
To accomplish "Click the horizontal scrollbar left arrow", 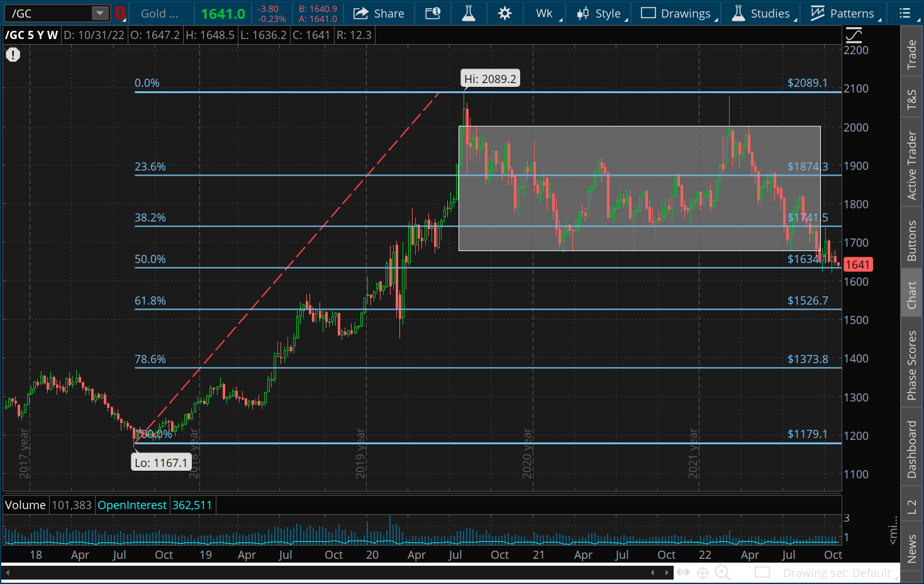I will point(8,573).
